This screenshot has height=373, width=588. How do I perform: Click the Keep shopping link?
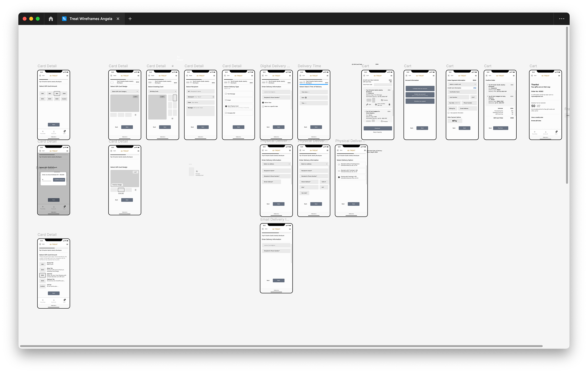377,132
